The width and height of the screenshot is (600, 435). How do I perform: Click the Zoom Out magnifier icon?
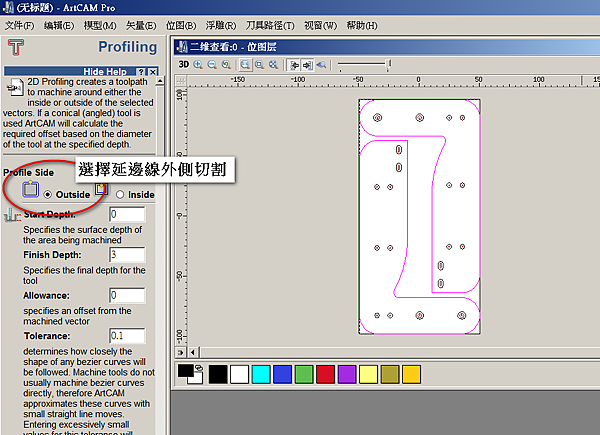coord(212,65)
